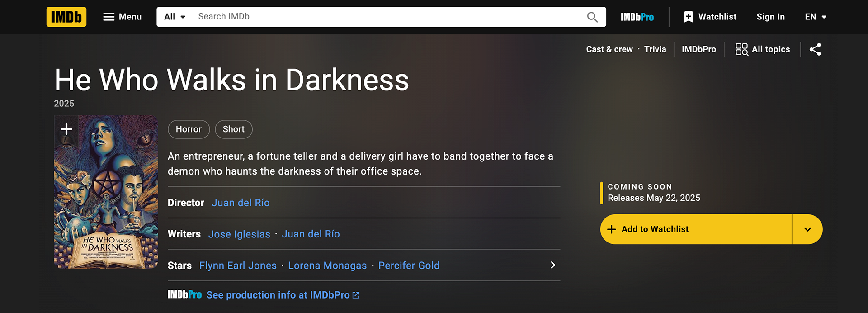This screenshot has width=868, height=313.
Task: Open All topics menu
Action: [763, 49]
